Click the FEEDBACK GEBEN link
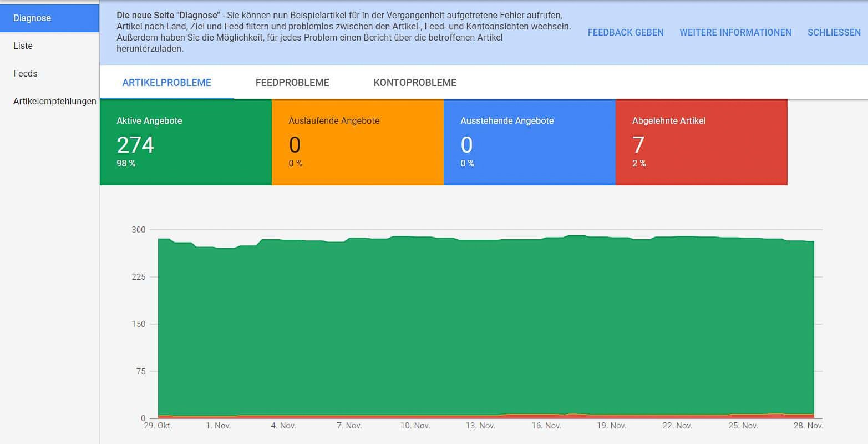Image resolution: width=868 pixels, height=444 pixels. pos(625,33)
